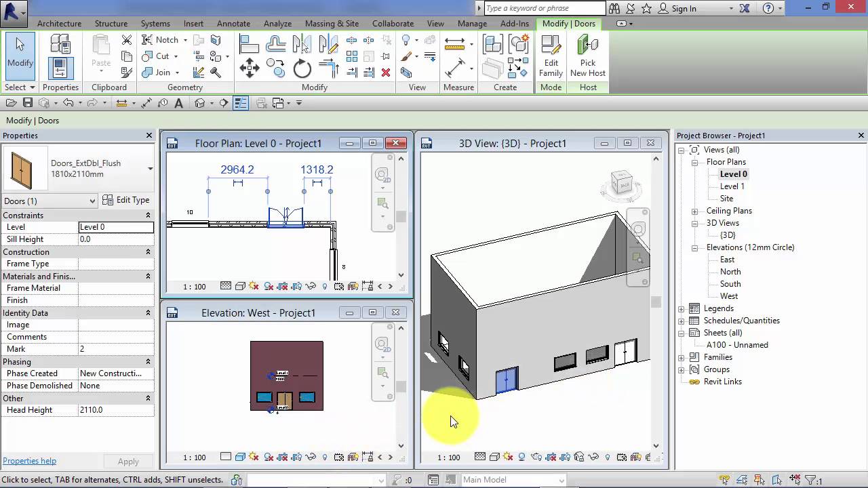Toggle the Properties palette ribbon button
The height and width of the screenshot is (488, 868).
pos(60,68)
